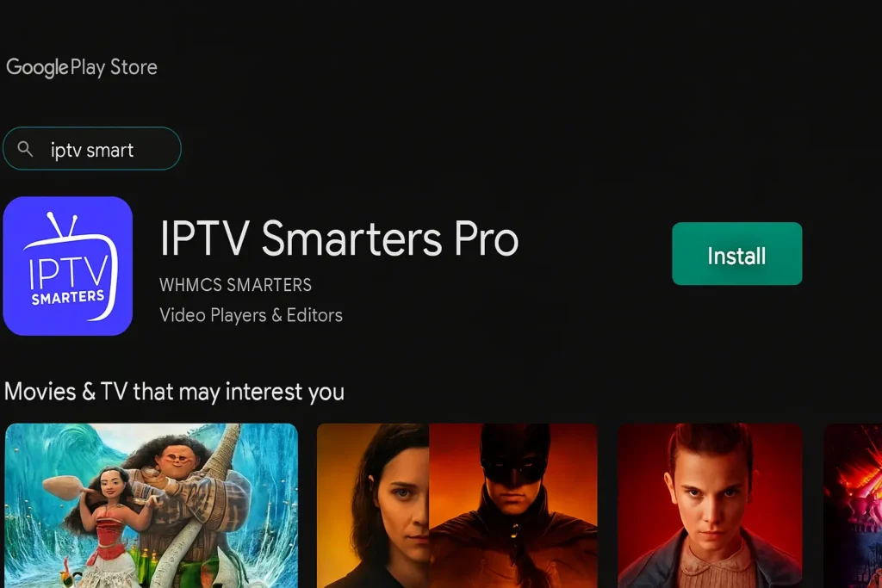This screenshot has height=588, width=882.
Task: Open the red poster with girl in jacket
Action: point(710,505)
